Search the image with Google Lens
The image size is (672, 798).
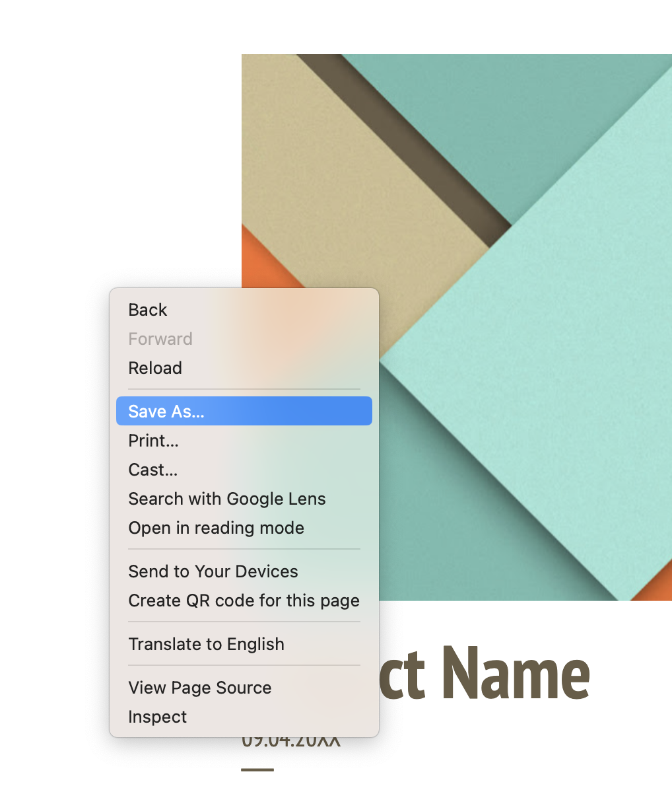226,499
